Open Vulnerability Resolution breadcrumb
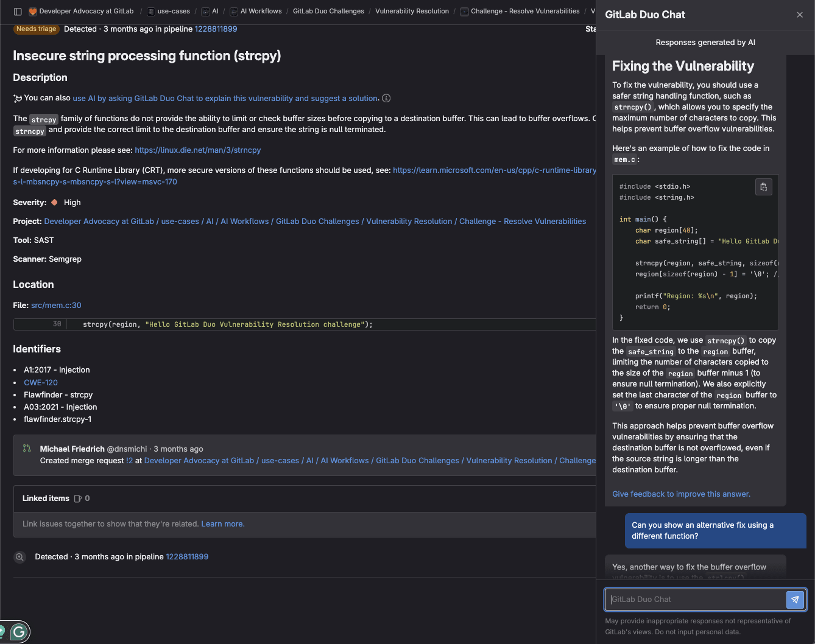 (412, 11)
